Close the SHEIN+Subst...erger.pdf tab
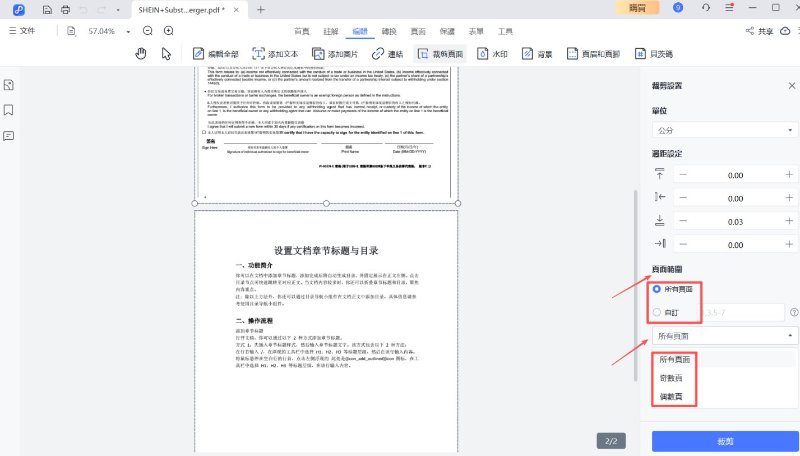This screenshot has width=800, height=456. click(236, 10)
